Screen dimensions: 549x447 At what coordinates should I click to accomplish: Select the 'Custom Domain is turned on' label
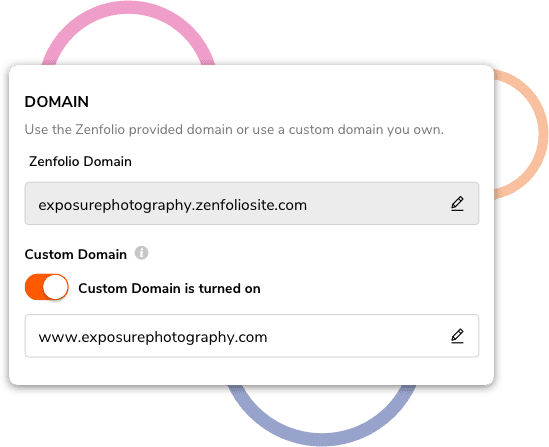169,288
